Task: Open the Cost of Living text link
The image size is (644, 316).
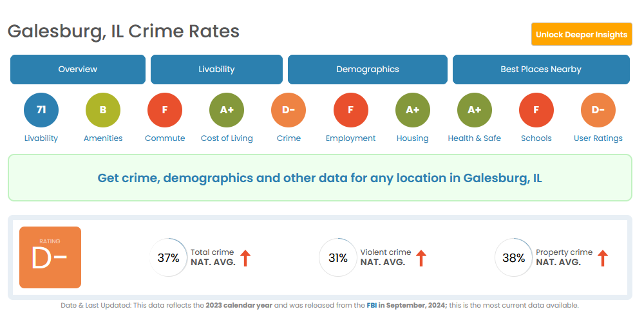Action: tap(227, 138)
